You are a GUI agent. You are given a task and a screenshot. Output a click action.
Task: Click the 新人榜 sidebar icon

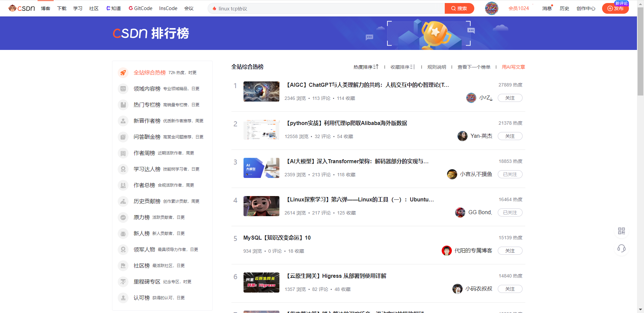(x=123, y=233)
